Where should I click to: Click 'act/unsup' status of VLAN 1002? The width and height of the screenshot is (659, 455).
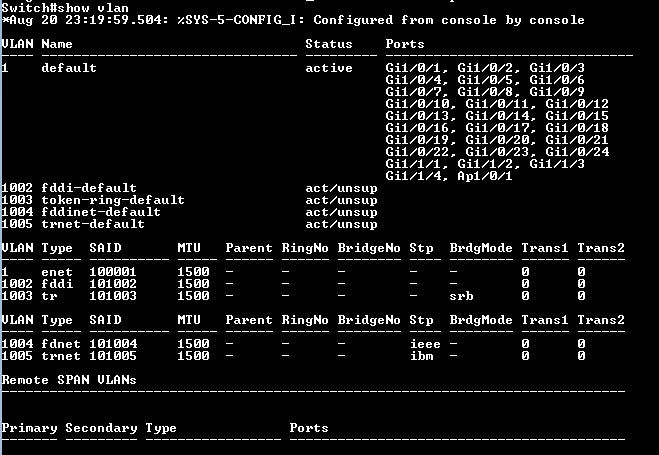(341, 188)
